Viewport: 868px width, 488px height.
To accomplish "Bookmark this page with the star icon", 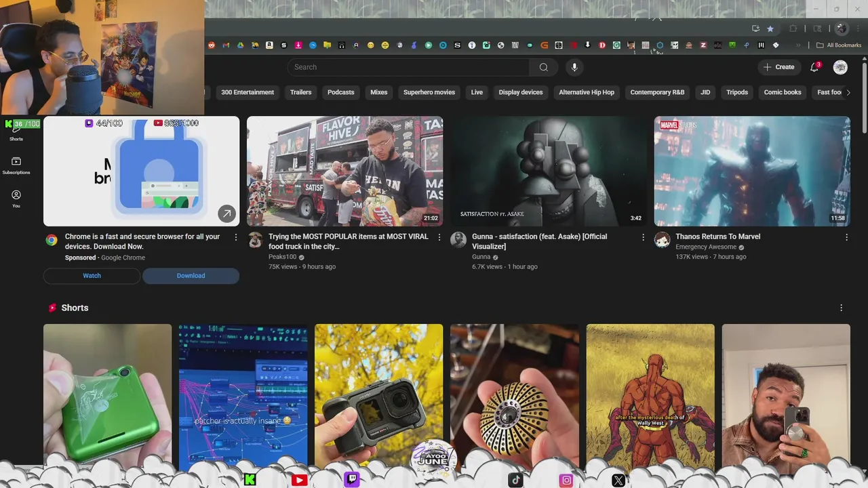I will click(770, 28).
